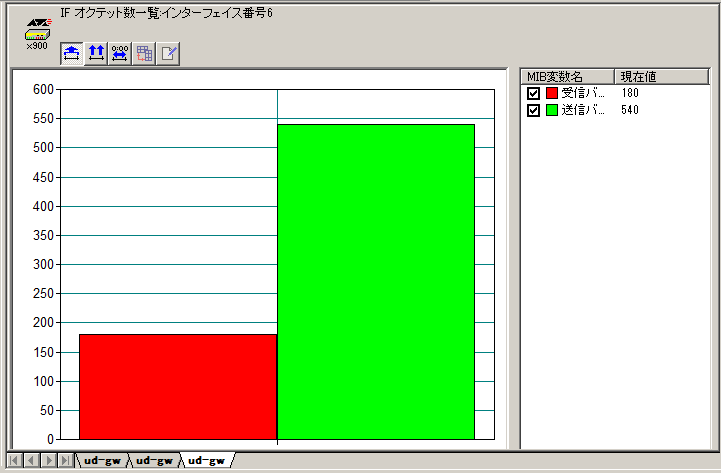
Task: Click the MIB変数名 column header
Action: (567, 76)
